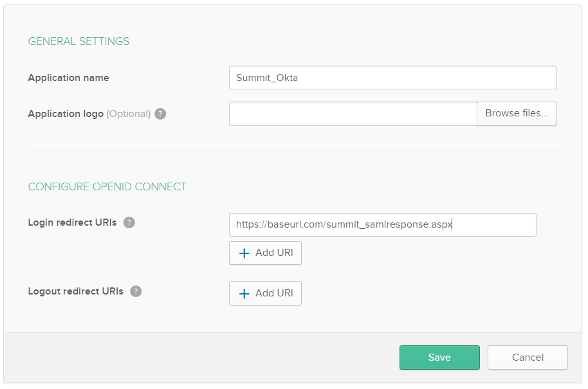Click the Application logo label text
The image size is (588, 389).
[66, 114]
